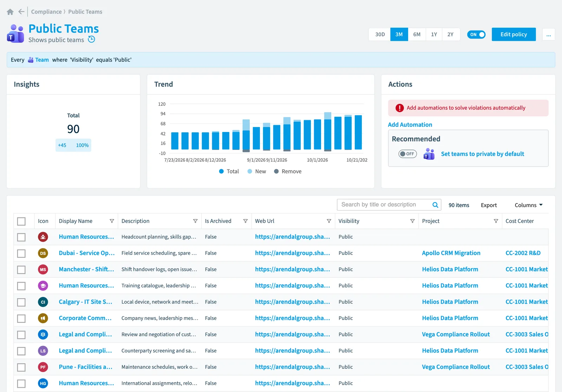The image size is (562, 392).
Task: Enable Set teams to private toggle
Action: click(x=407, y=154)
